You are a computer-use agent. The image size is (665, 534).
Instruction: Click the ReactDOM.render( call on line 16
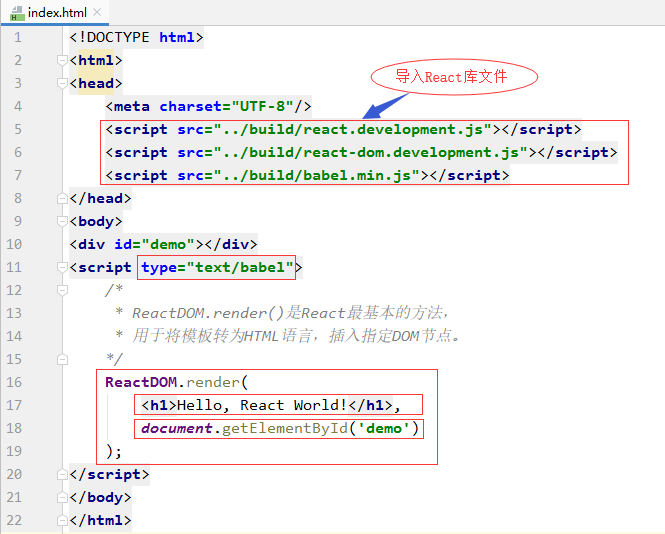coord(176,382)
